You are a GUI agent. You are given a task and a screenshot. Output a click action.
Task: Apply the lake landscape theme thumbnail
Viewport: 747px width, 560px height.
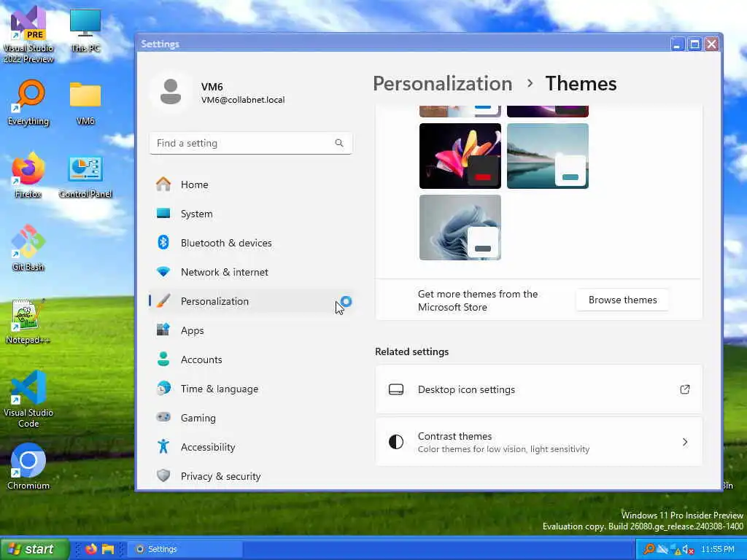point(548,156)
